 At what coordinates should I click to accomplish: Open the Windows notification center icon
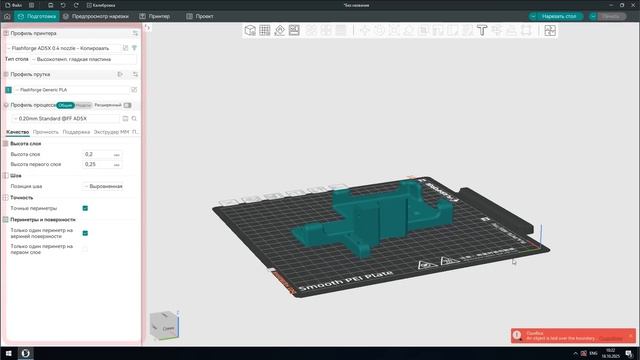629,353
